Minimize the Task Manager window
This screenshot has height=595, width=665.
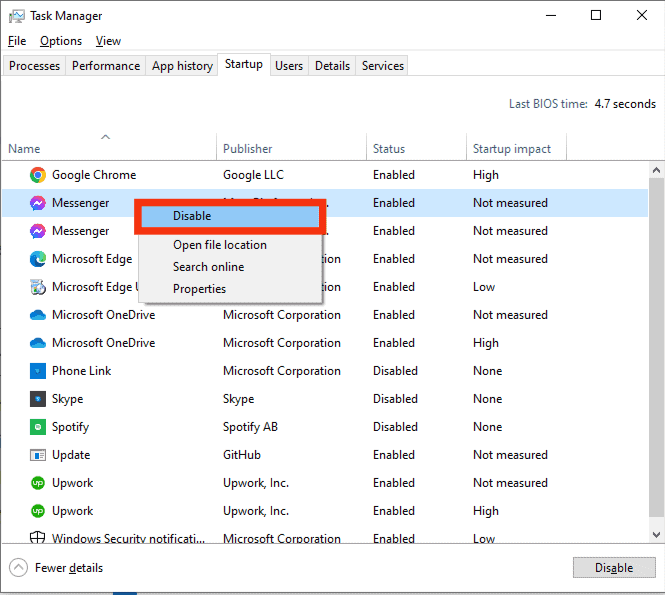[550, 15]
